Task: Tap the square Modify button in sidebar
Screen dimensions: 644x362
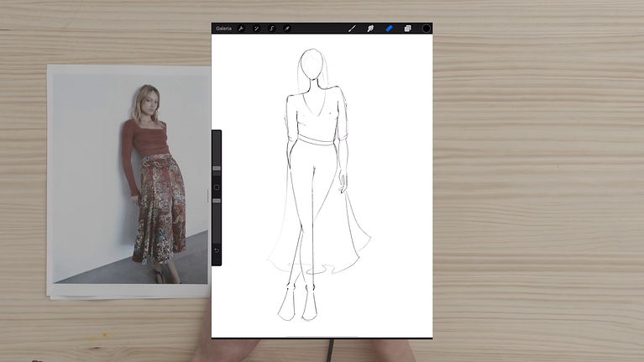Action: (217, 187)
